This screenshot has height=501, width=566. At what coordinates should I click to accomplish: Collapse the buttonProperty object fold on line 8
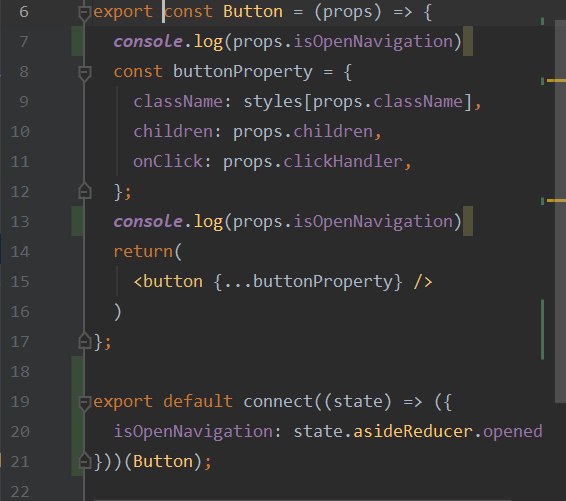pyautogui.click(x=84, y=73)
